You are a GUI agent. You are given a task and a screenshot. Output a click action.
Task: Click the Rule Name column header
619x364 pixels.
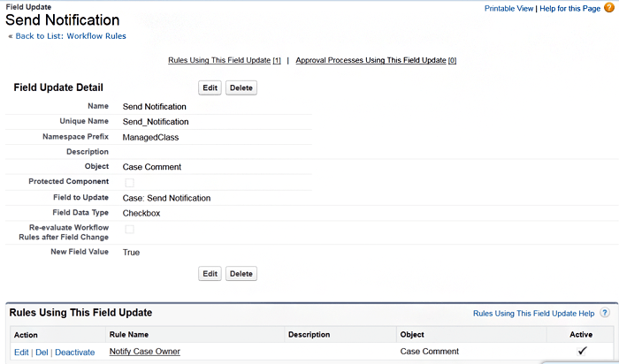pyautogui.click(x=129, y=335)
